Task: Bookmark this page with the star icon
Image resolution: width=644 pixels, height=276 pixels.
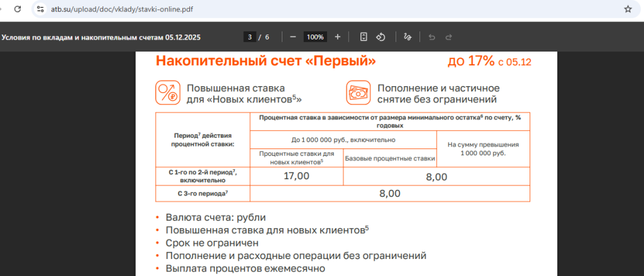Action: (627, 9)
